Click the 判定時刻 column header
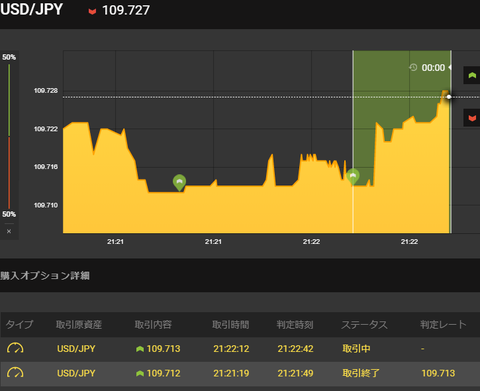The image size is (480, 391). coord(295,324)
